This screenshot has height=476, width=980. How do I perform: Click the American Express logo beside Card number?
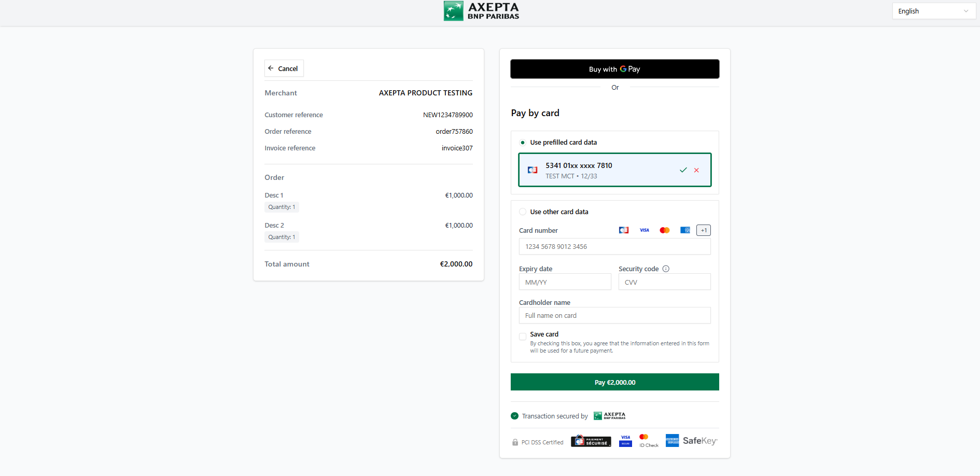(x=685, y=230)
